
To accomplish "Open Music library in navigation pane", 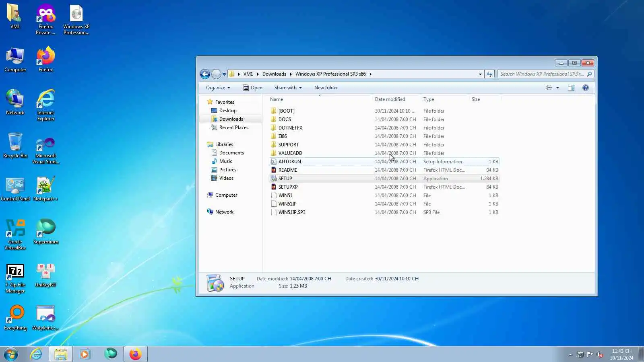I will click(225, 161).
